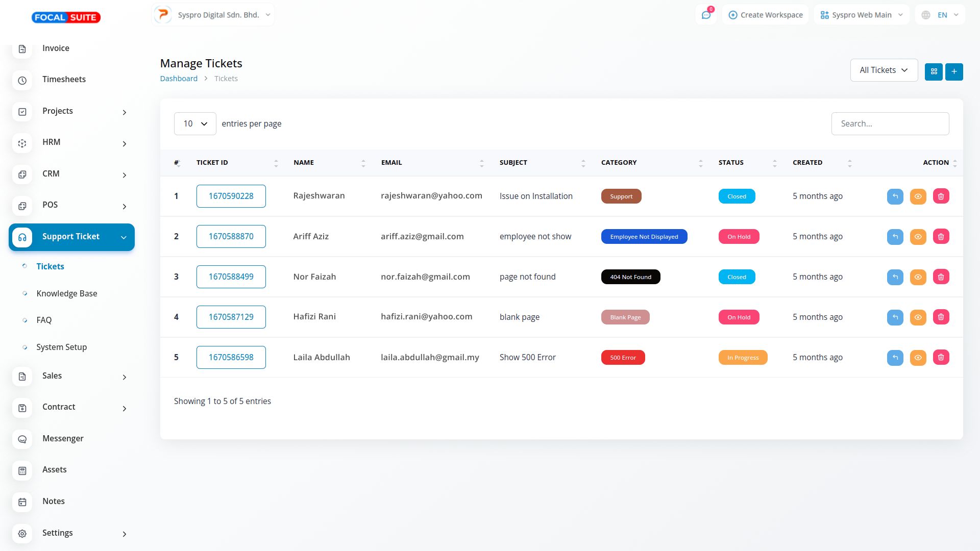The height and width of the screenshot is (551, 980).
Task: Open Knowledge Base submenu item
Action: tap(67, 294)
